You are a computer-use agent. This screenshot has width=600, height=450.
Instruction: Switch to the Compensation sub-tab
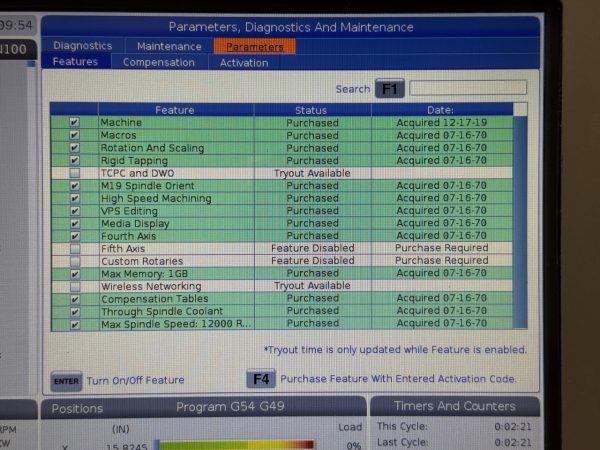159,62
